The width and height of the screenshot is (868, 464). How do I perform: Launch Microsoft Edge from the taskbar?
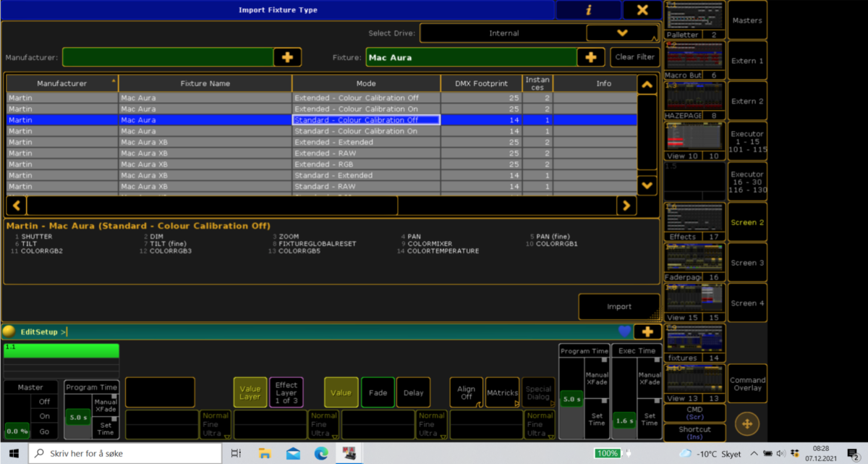pos(321,454)
